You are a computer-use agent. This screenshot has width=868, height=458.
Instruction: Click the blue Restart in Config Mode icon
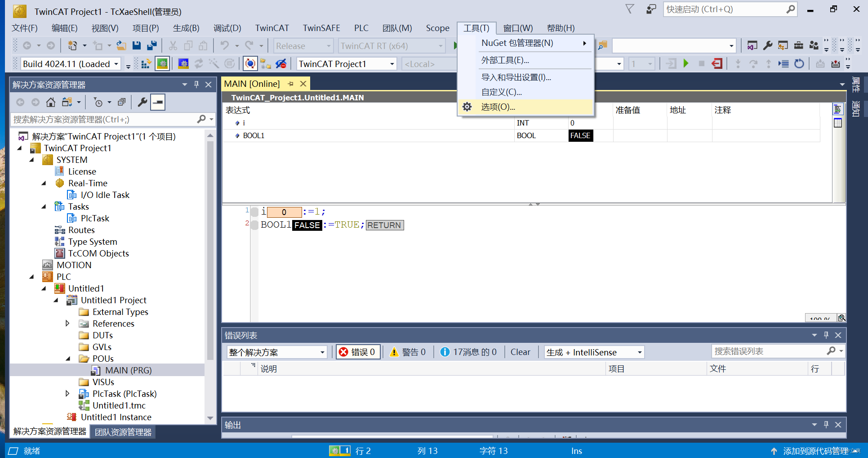tap(183, 64)
